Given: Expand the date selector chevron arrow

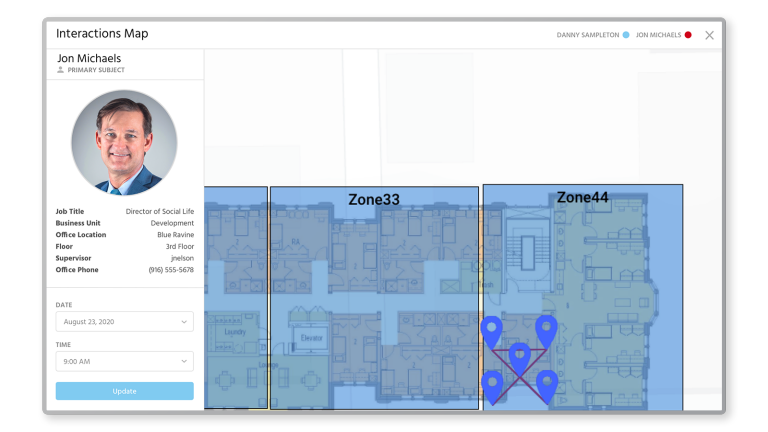Looking at the screenshot, I should click(184, 322).
